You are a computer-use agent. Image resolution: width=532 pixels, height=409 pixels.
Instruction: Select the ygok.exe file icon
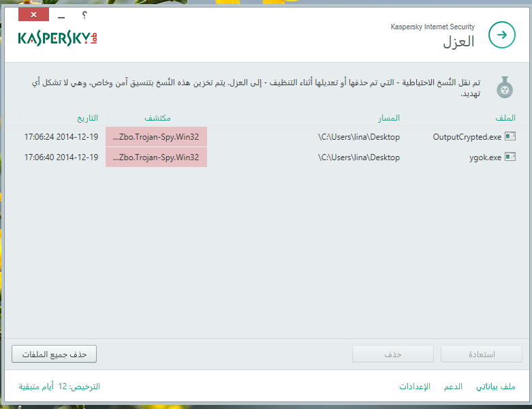tap(510, 157)
